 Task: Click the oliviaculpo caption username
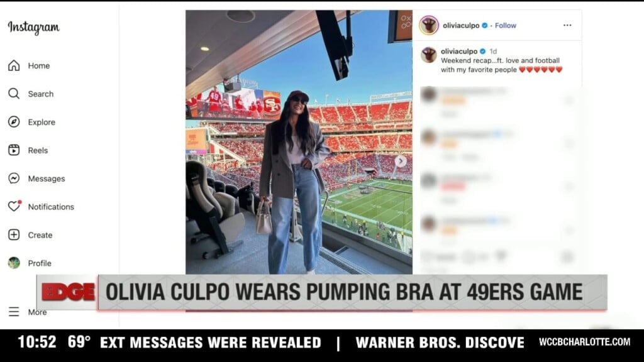point(458,52)
